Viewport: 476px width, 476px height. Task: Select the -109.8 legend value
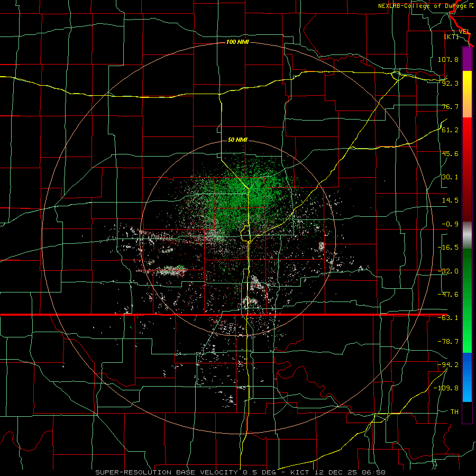click(x=446, y=388)
